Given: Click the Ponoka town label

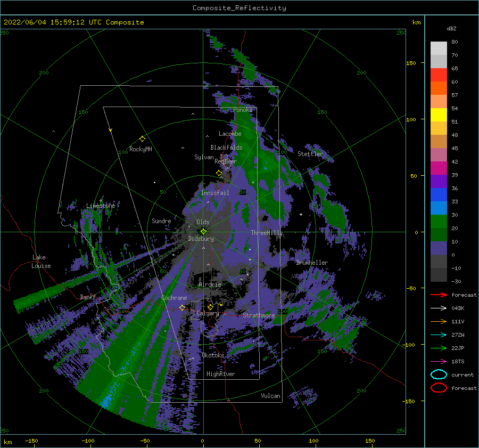Looking at the screenshot, I should coord(243,110).
